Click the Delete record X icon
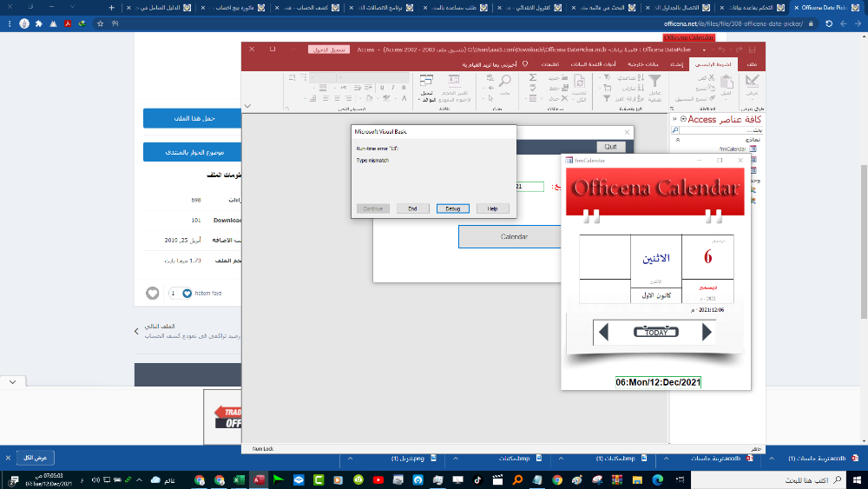 [564, 98]
